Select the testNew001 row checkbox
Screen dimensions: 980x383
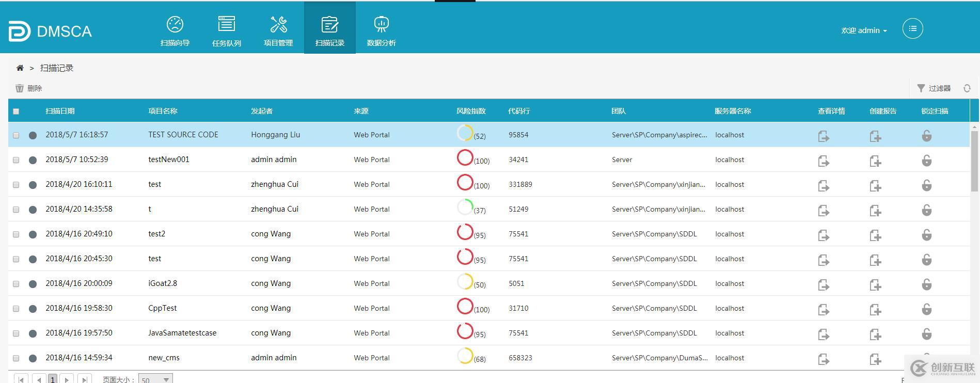tap(16, 160)
